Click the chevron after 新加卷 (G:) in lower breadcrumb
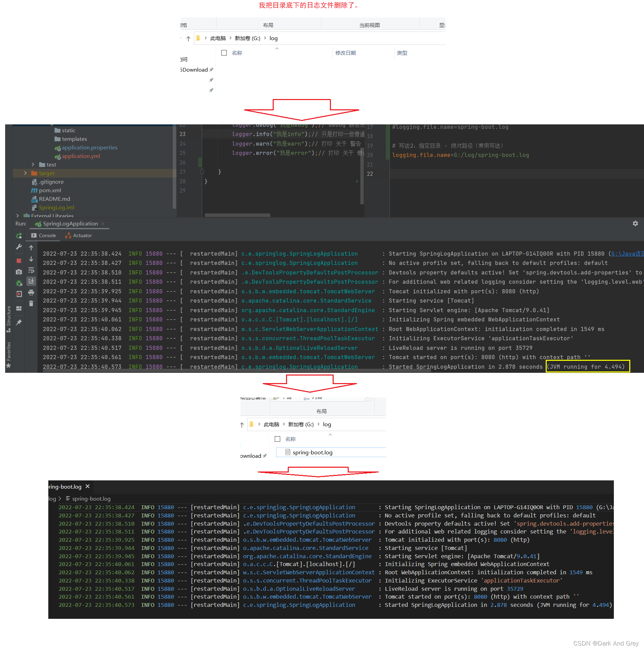This screenshot has width=644, height=650. 319,424
